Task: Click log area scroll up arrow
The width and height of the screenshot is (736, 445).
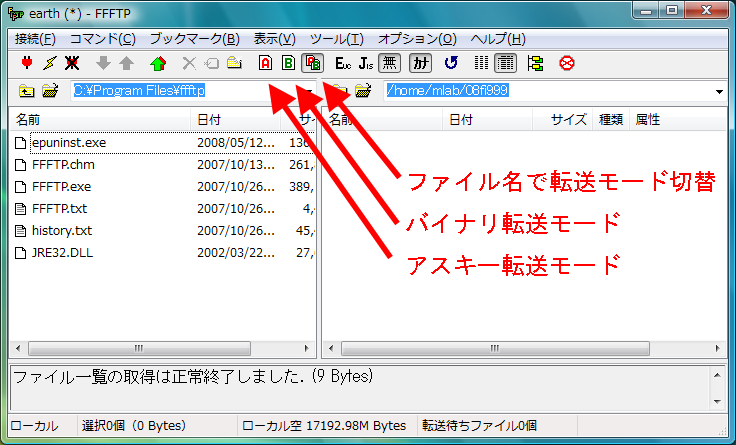Action: (x=717, y=375)
